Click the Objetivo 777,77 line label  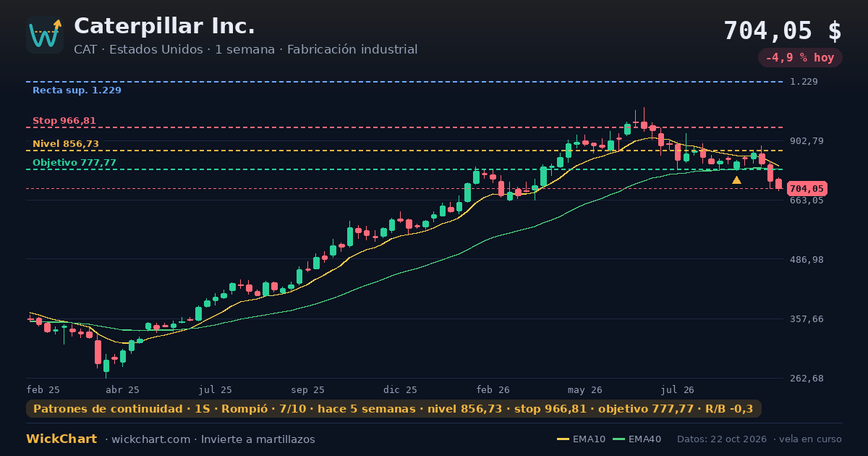(x=75, y=163)
